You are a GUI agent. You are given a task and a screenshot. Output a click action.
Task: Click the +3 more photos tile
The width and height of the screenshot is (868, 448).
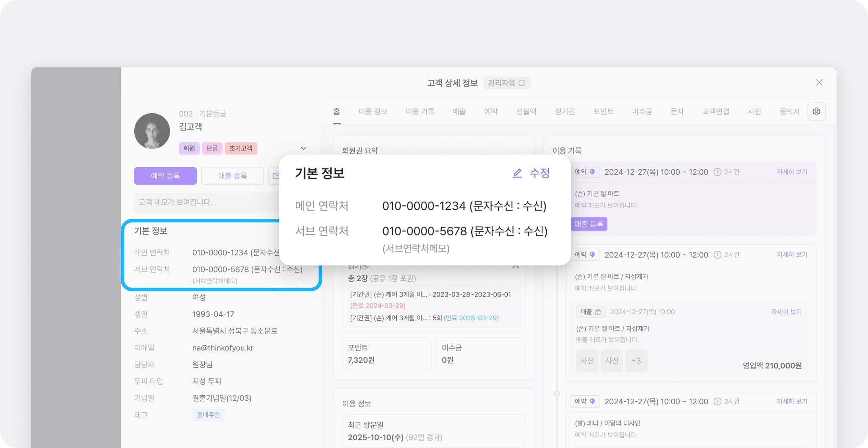point(636,361)
